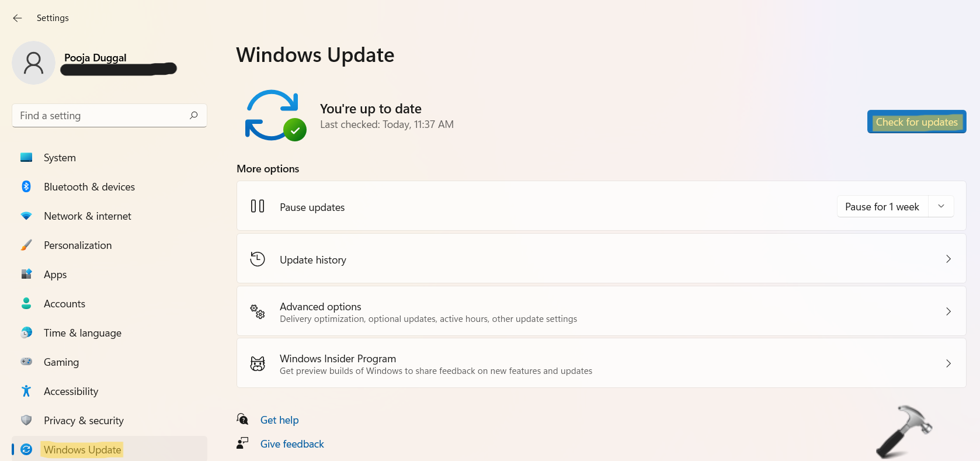The image size is (980, 461).
Task: Click the Gaming controller icon
Action: (26, 362)
